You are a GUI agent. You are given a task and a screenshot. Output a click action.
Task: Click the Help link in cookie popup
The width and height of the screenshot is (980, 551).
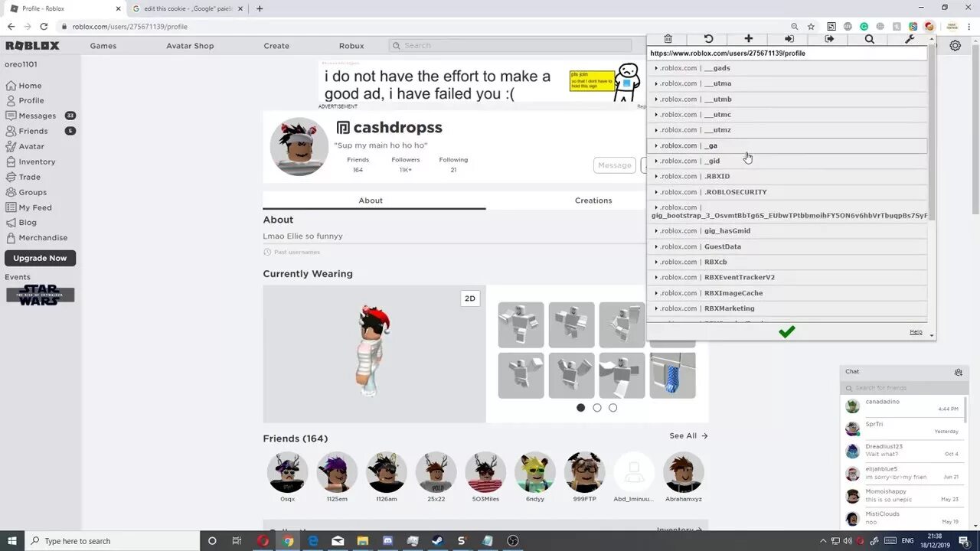[x=916, y=332]
